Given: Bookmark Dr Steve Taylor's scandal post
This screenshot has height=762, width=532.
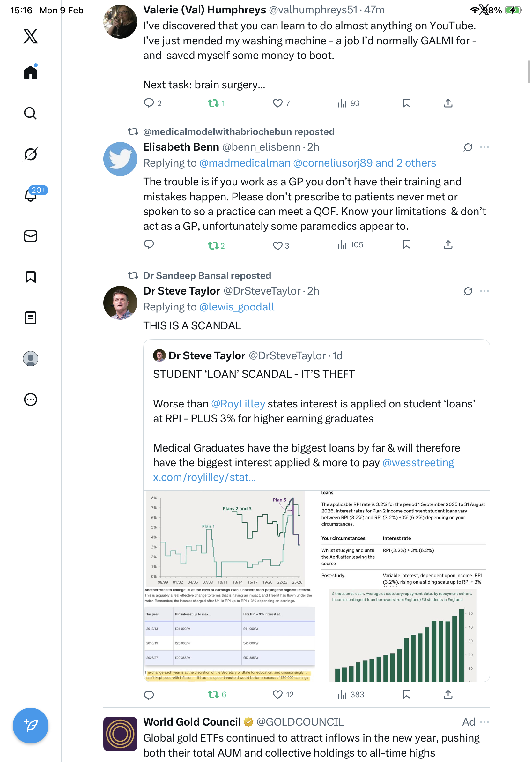Looking at the screenshot, I should (x=406, y=694).
